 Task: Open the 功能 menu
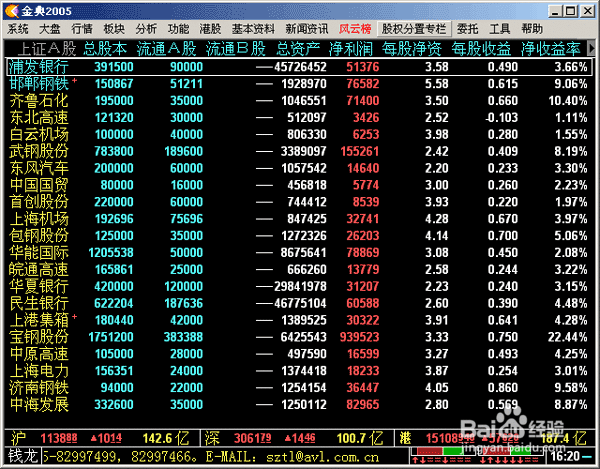(x=178, y=29)
